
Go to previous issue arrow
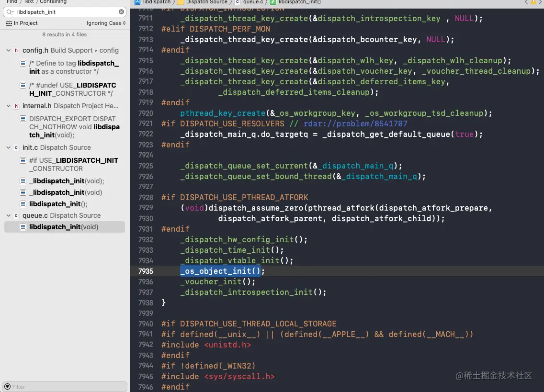(526, 2)
